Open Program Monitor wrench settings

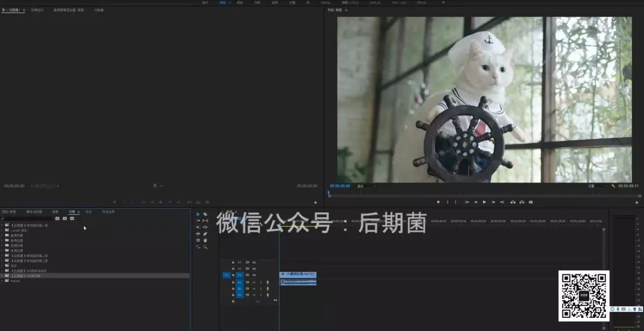coord(613,186)
